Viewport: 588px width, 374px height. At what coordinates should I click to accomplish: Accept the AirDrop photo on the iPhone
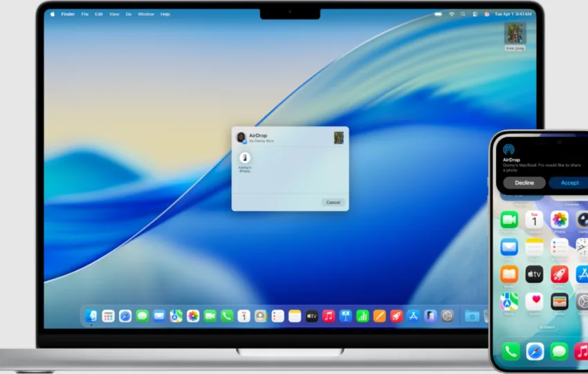click(x=569, y=183)
